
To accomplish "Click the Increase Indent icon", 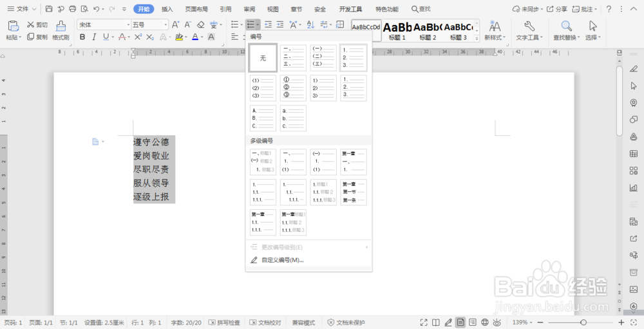I will click(x=280, y=24).
